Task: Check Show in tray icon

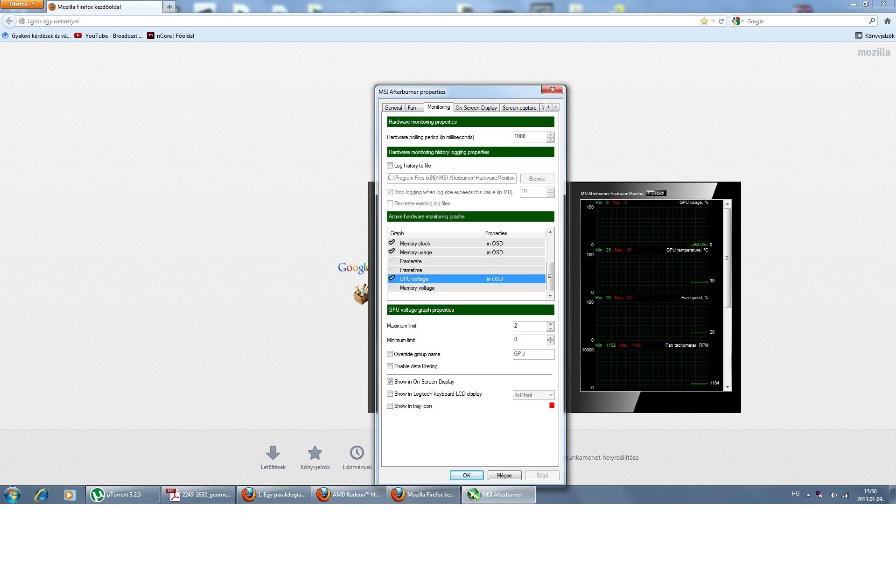Action: (x=390, y=406)
